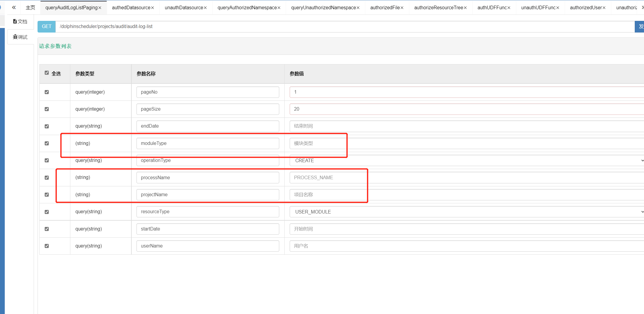
Task: Open the 文档 document panel
Action: pos(20,21)
